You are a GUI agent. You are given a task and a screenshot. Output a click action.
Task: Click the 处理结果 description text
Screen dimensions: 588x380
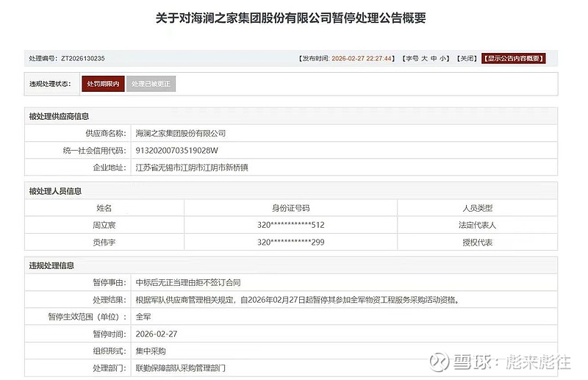(x=298, y=300)
